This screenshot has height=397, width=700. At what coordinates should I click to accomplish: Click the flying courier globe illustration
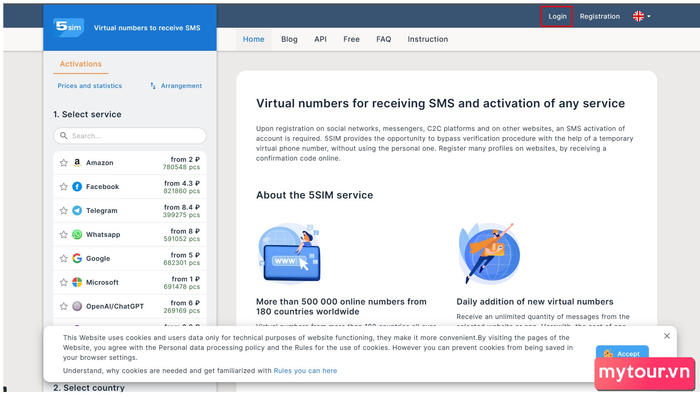pyautogui.click(x=489, y=253)
